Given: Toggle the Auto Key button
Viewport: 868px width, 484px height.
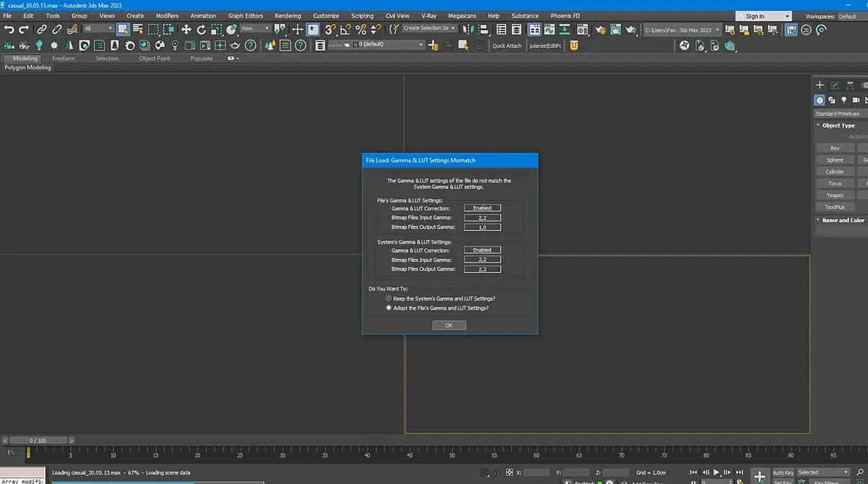Looking at the screenshot, I should click(x=783, y=472).
